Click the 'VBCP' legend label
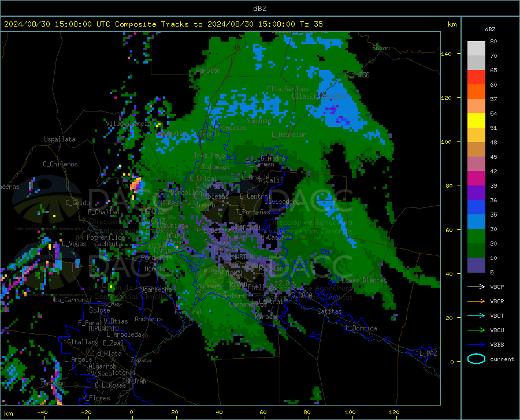This screenshot has width=520, height=420. [497, 287]
